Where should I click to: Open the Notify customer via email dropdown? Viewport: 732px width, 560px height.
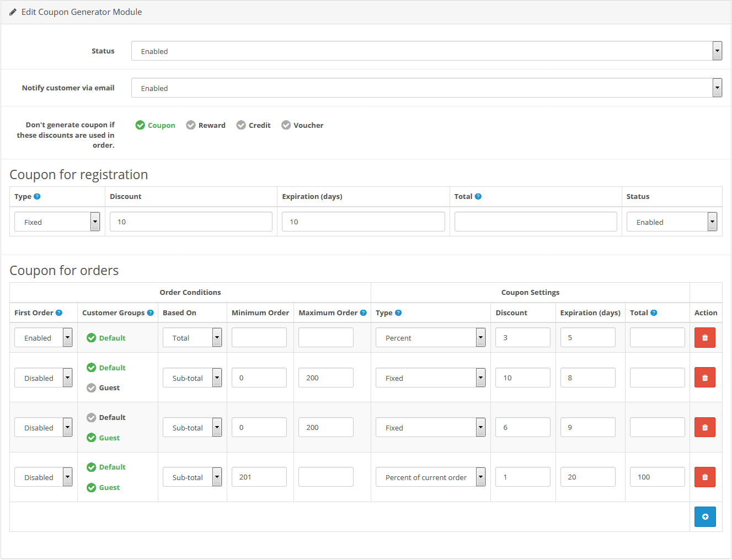[426, 88]
